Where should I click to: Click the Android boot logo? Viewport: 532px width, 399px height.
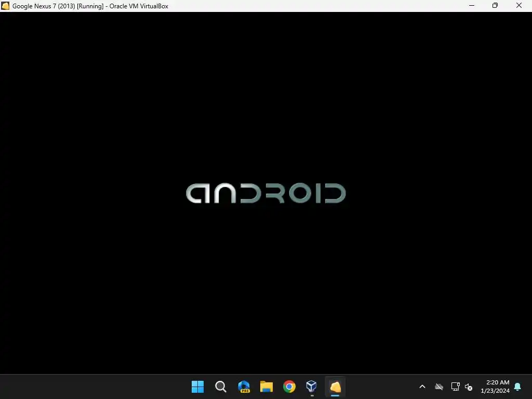266,193
